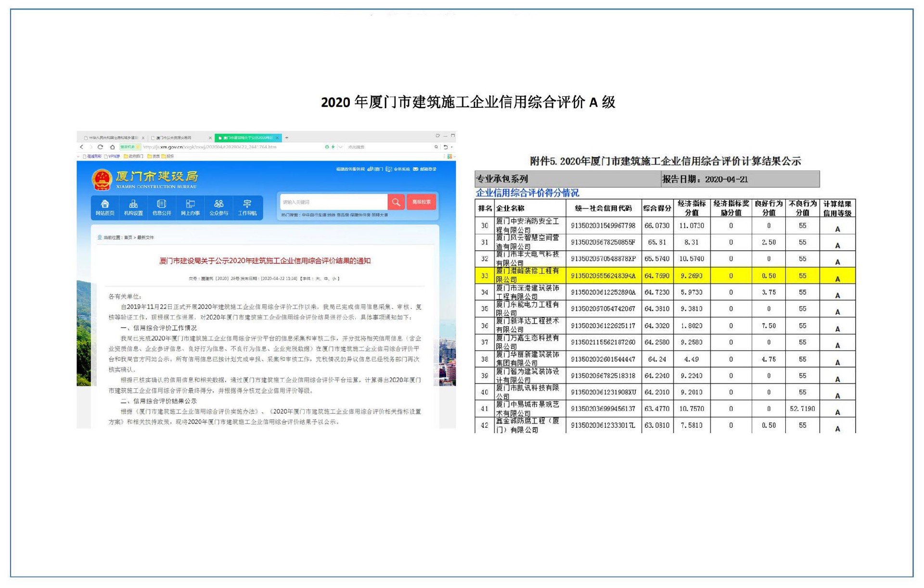This screenshot has width=924, height=588.
Task: Click the 厦门万嘉生态科技有限公司 cell
Action: [x=530, y=342]
